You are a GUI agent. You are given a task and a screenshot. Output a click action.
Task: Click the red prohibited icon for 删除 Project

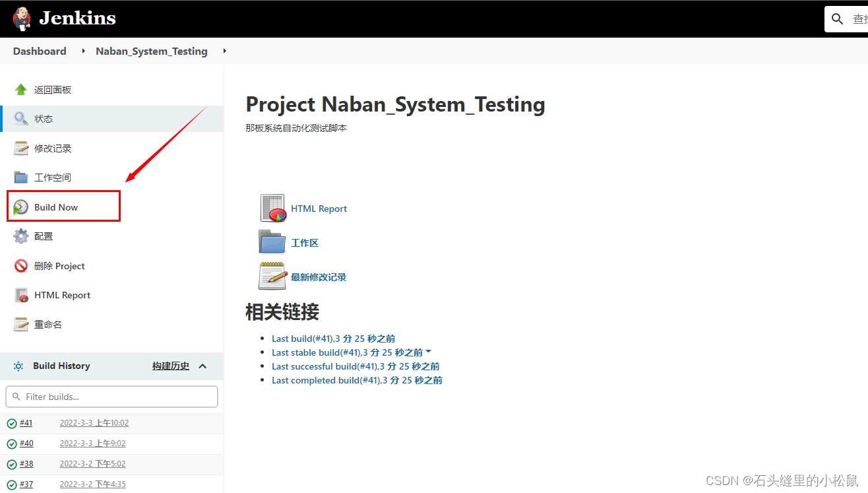21,266
